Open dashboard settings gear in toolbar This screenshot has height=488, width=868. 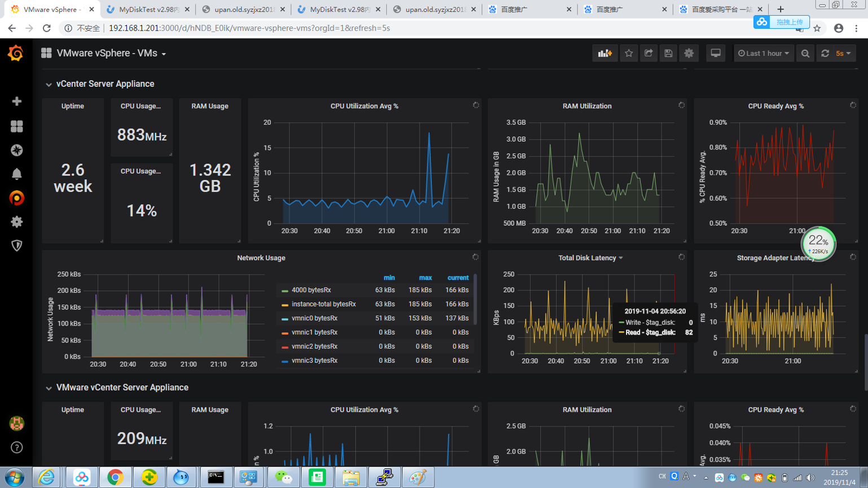pyautogui.click(x=689, y=53)
